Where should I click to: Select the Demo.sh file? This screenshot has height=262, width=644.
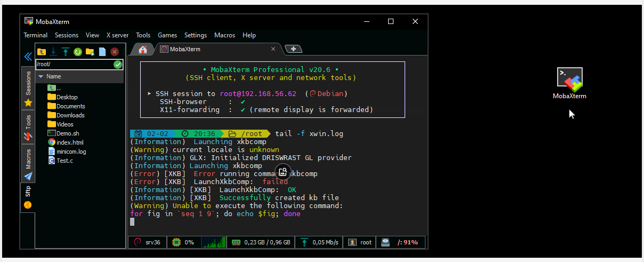(x=63, y=133)
